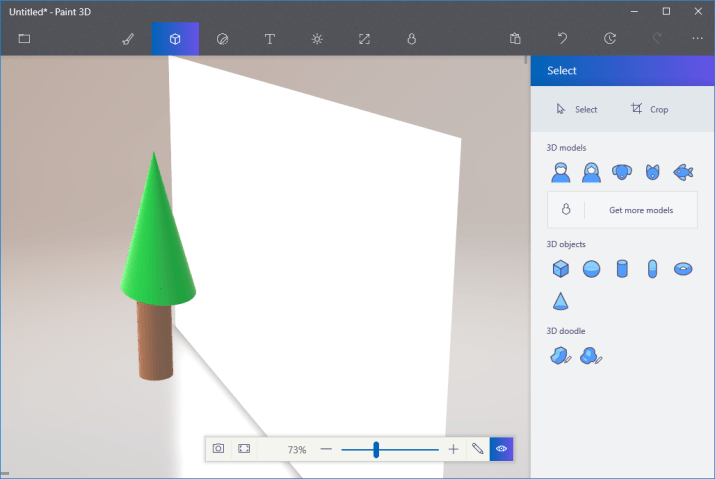Select the Cone 3D object

(x=560, y=301)
